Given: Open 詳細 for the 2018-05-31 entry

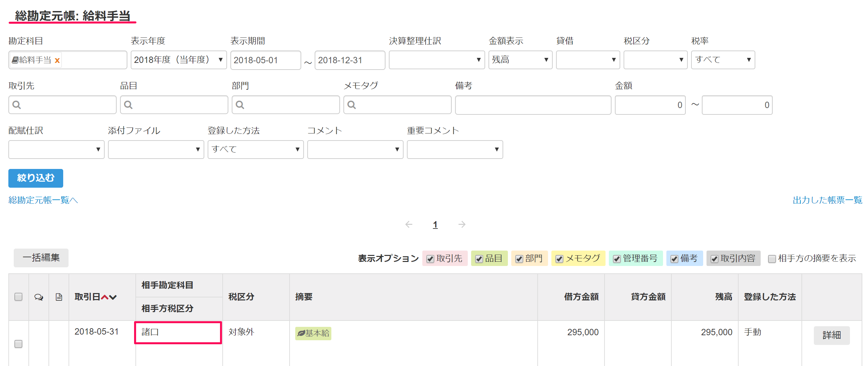Looking at the screenshot, I should [x=832, y=335].
